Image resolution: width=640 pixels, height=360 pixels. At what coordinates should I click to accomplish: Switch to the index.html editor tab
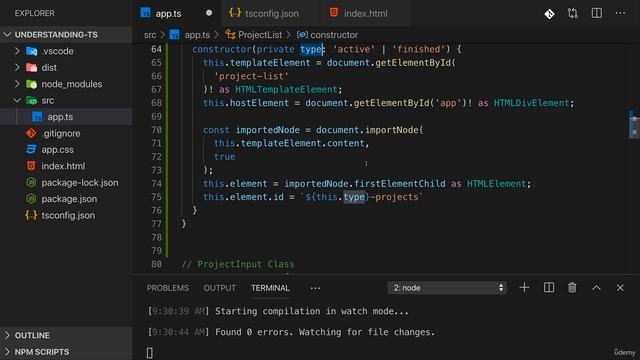(x=365, y=13)
